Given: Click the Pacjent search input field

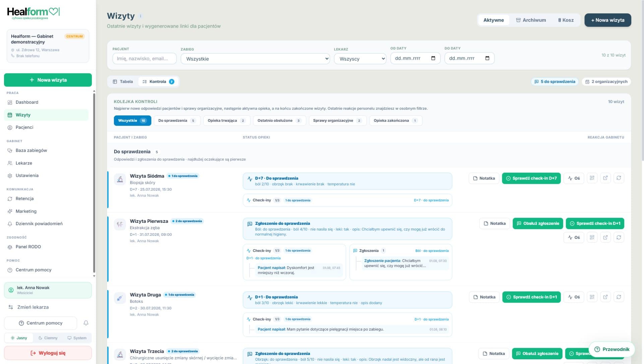Looking at the screenshot, I should pos(144,58).
